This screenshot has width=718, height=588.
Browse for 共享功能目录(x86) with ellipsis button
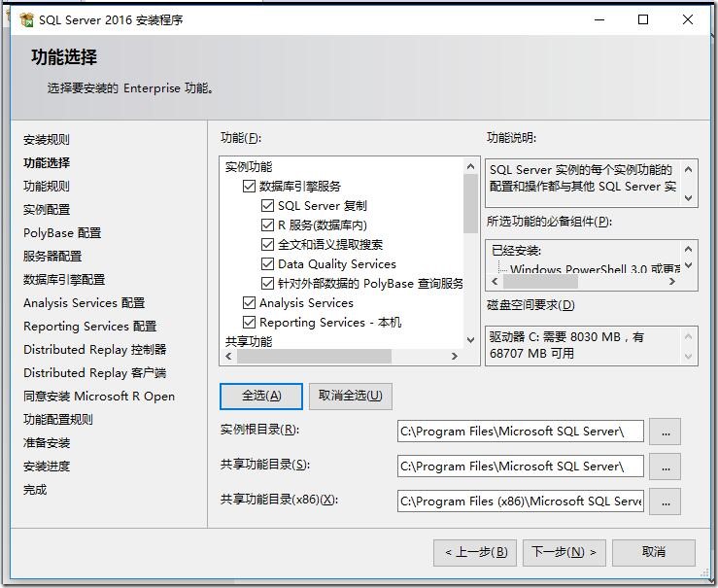pos(666,502)
